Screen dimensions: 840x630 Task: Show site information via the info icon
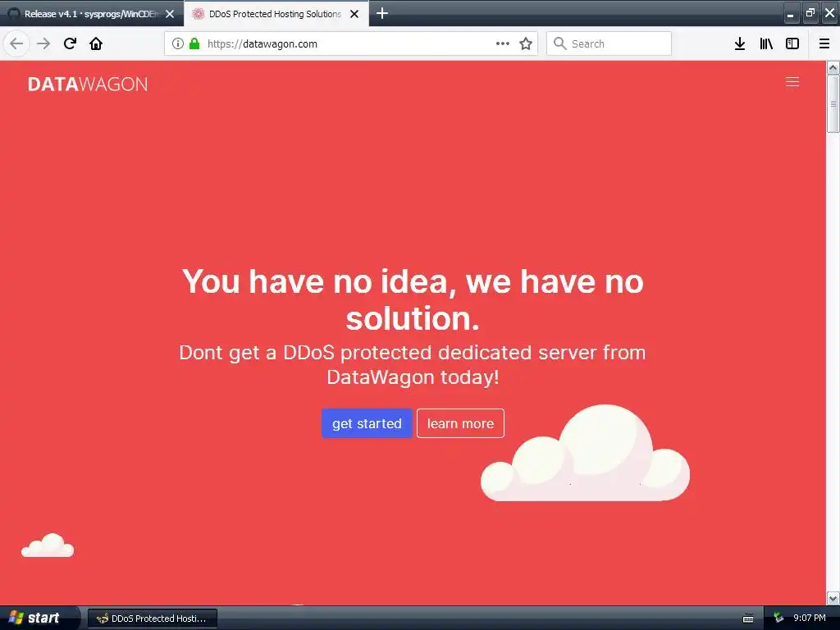(x=178, y=43)
